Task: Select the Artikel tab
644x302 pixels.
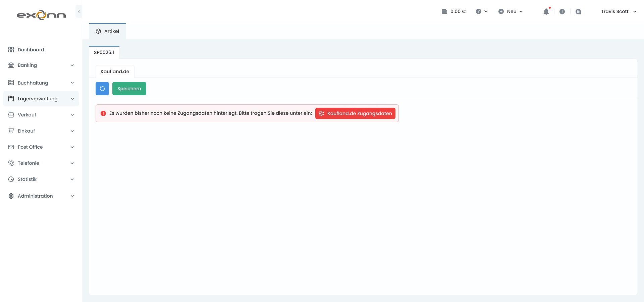Action: click(107, 31)
